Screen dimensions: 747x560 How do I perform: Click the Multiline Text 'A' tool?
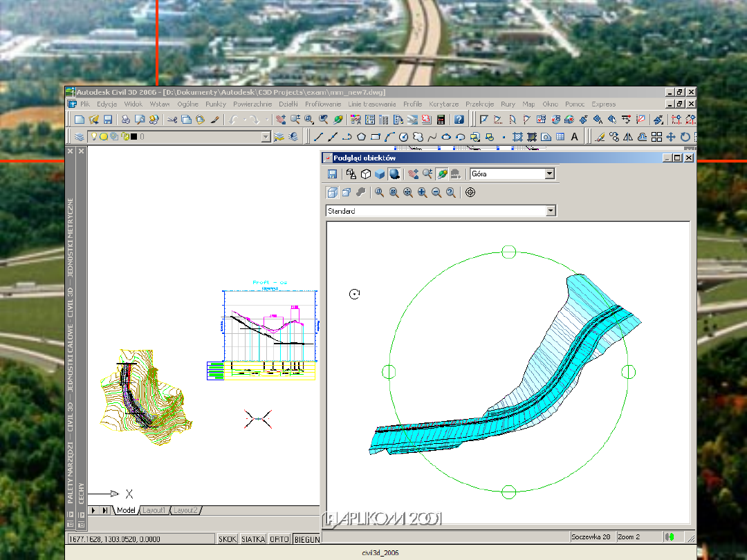(x=574, y=137)
